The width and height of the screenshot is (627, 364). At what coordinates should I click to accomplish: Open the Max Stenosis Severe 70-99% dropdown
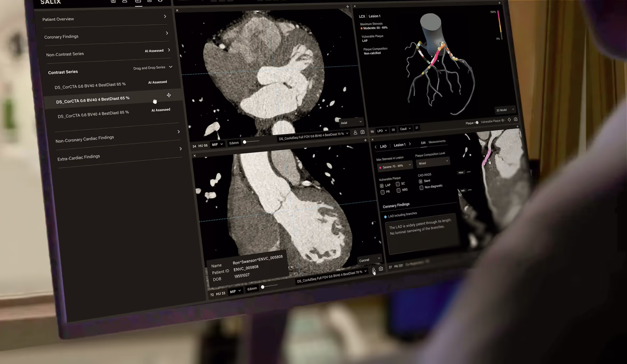tap(395, 166)
